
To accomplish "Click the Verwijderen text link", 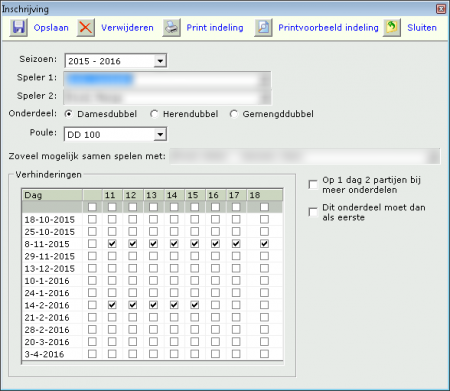I will tap(127, 28).
